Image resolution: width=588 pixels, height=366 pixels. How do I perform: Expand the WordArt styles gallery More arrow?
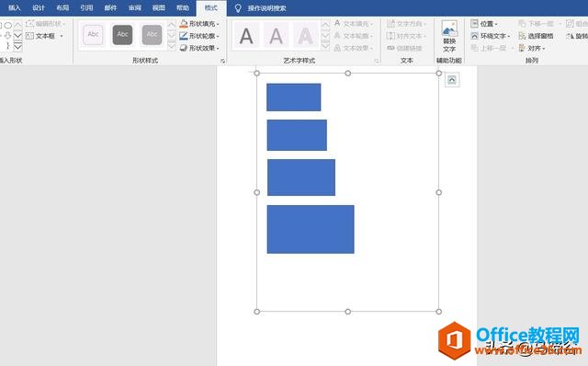pos(325,46)
